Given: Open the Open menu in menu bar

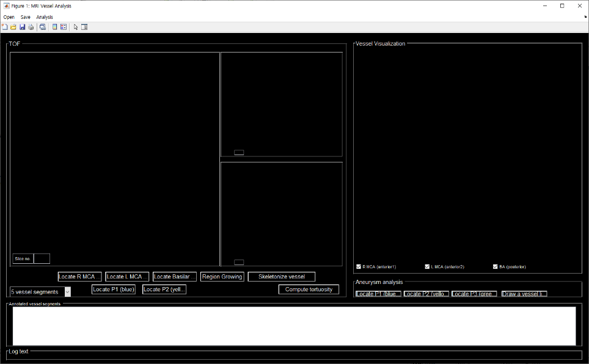Looking at the screenshot, I should 9,17.
